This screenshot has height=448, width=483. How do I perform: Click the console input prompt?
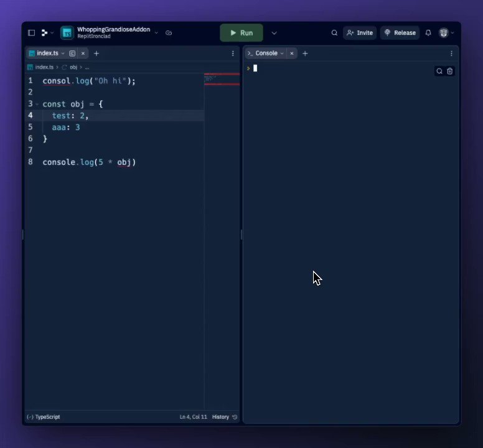255,68
